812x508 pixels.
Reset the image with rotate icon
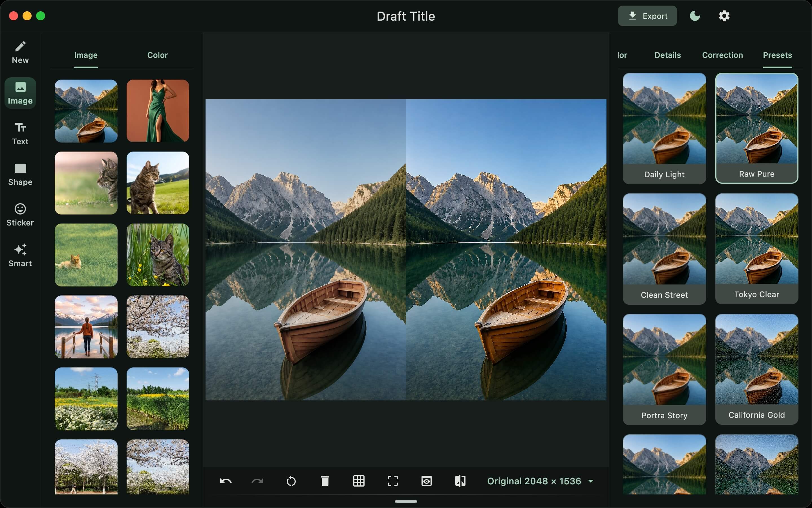[291, 481]
